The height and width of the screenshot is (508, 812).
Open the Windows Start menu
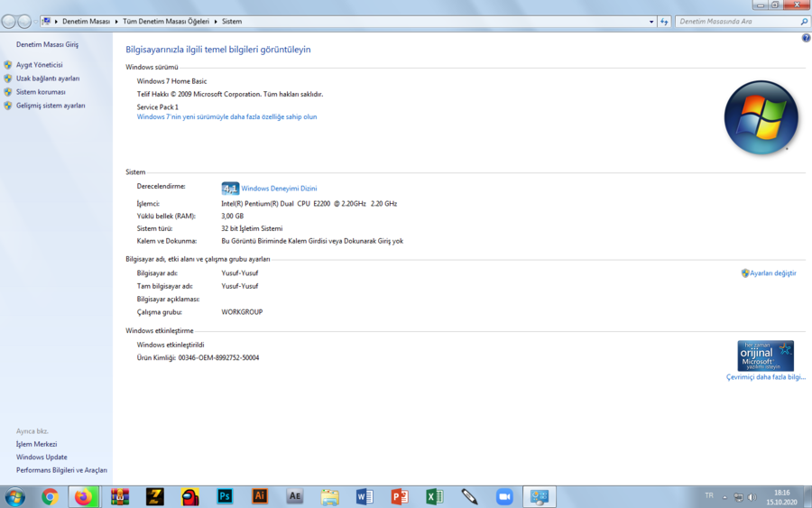point(14,497)
